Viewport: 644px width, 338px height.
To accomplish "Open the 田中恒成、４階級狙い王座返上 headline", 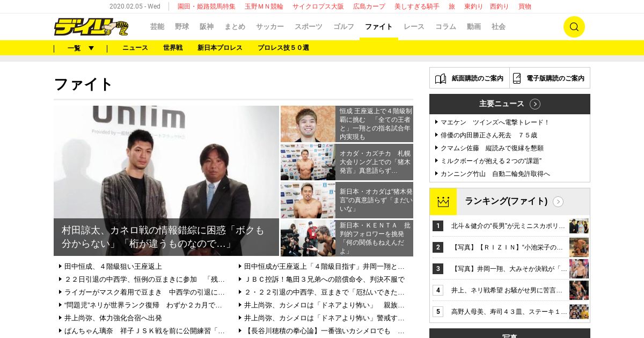I will click(x=113, y=266).
